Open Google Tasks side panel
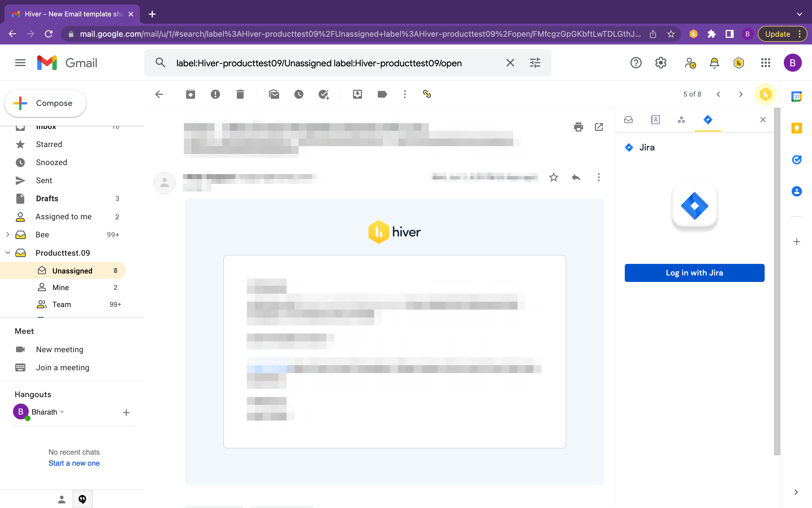Image resolution: width=812 pixels, height=508 pixels. tap(796, 159)
